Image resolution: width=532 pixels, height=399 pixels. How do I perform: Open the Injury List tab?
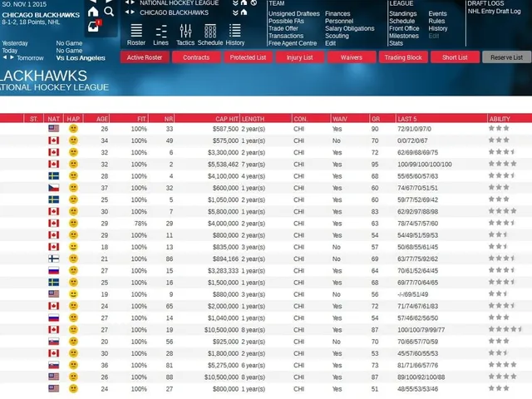coord(300,57)
